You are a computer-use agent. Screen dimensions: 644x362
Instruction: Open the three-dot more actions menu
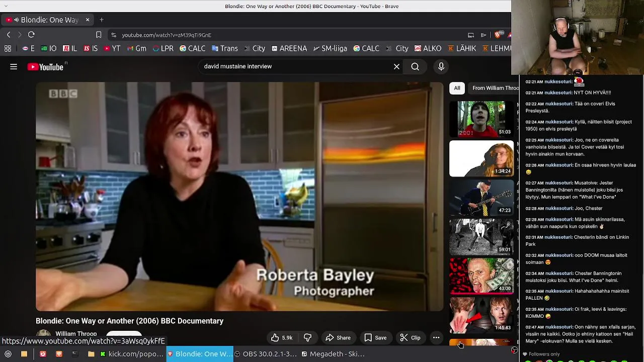tap(436, 338)
